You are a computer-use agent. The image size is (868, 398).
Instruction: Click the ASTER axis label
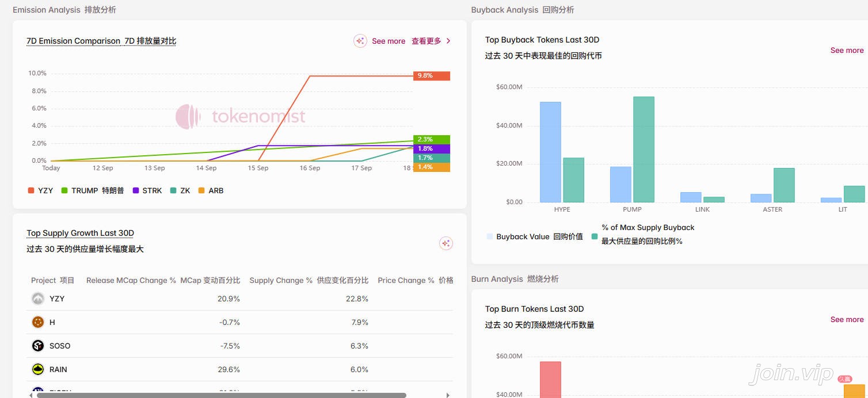[772, 209]
